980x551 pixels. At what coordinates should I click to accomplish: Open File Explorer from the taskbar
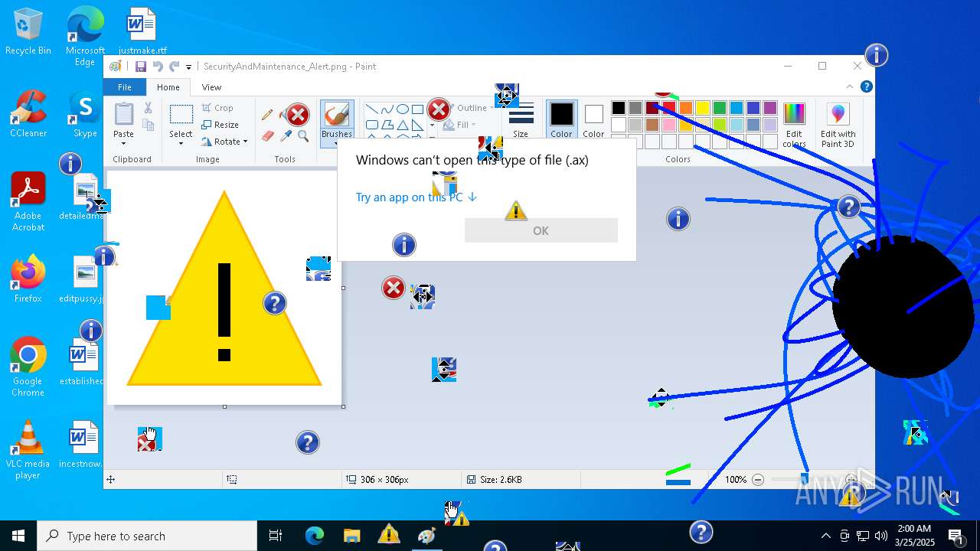coord(351,536)
